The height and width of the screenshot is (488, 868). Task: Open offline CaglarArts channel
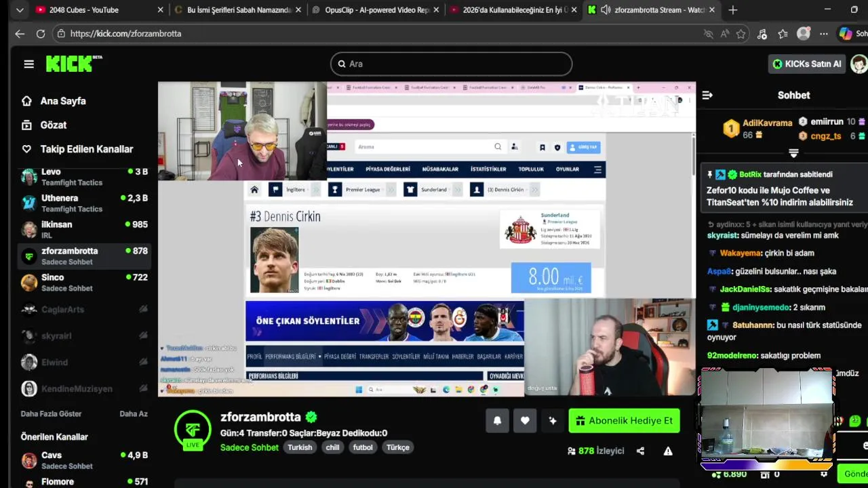point(85,309)
